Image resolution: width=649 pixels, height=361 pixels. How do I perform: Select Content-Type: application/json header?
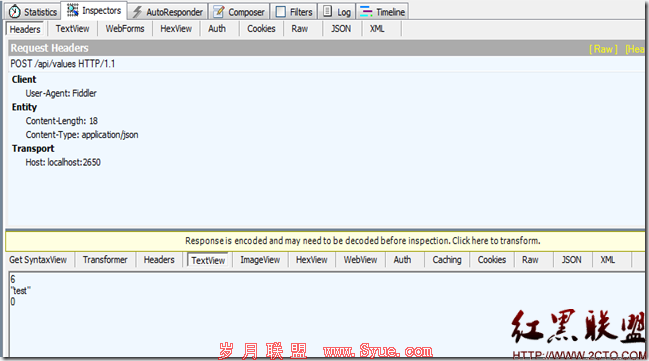[82, 135]
